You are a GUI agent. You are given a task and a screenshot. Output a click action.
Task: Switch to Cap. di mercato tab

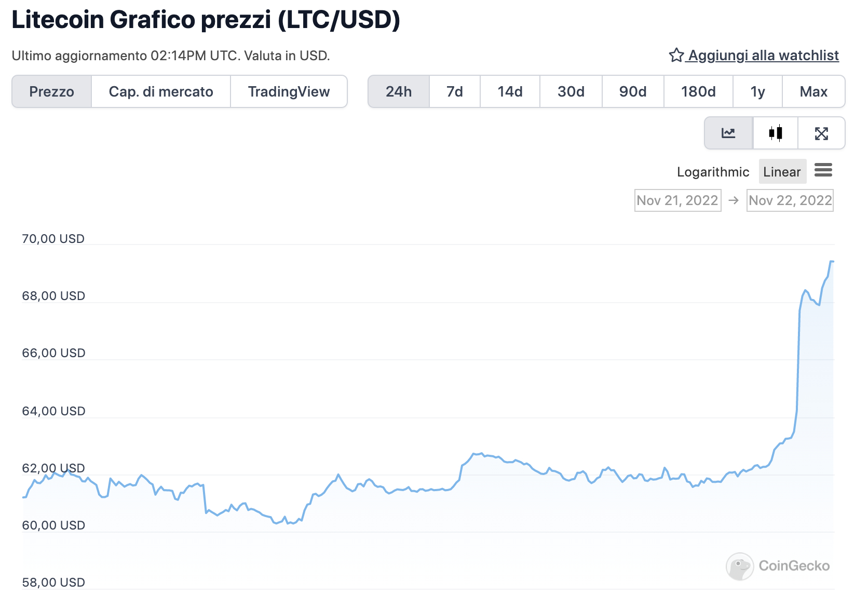161,91
